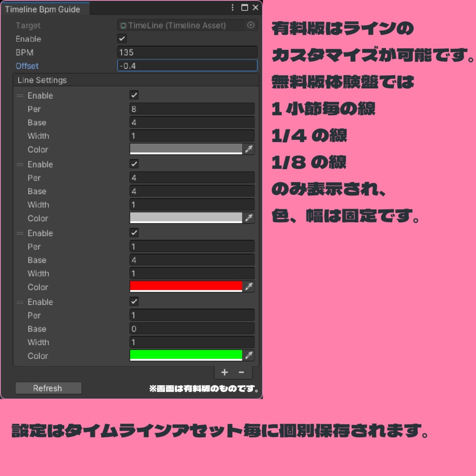Screen dimensions: 476x476
Task: Open the gray color swatch of first line
Action: [186, 149]
